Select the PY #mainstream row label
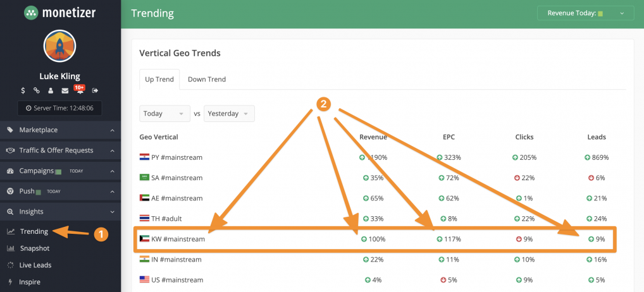Screen dimensions: 644x292 (176, 157)
